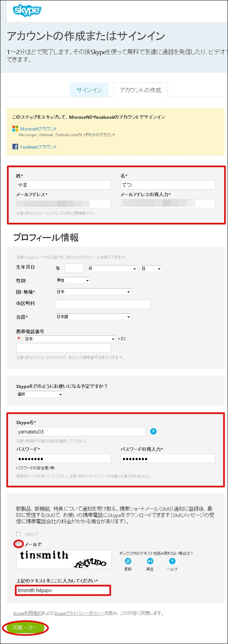Click the birth year 年 field
The width and height of the screenshot is (228, 644).
pos(74,268)
